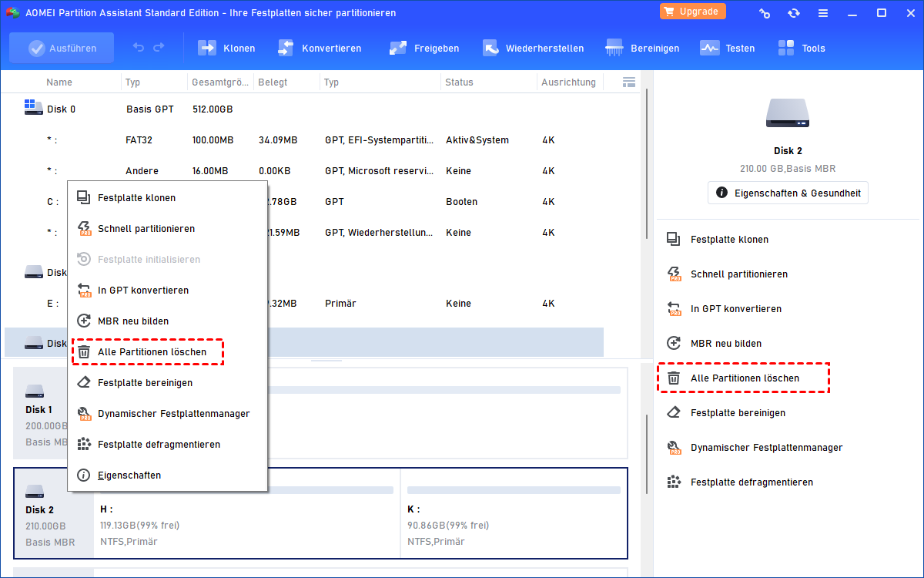Open the Tools toolbar item
This screenshot has height=578, width=924.
tap(801, 48)
